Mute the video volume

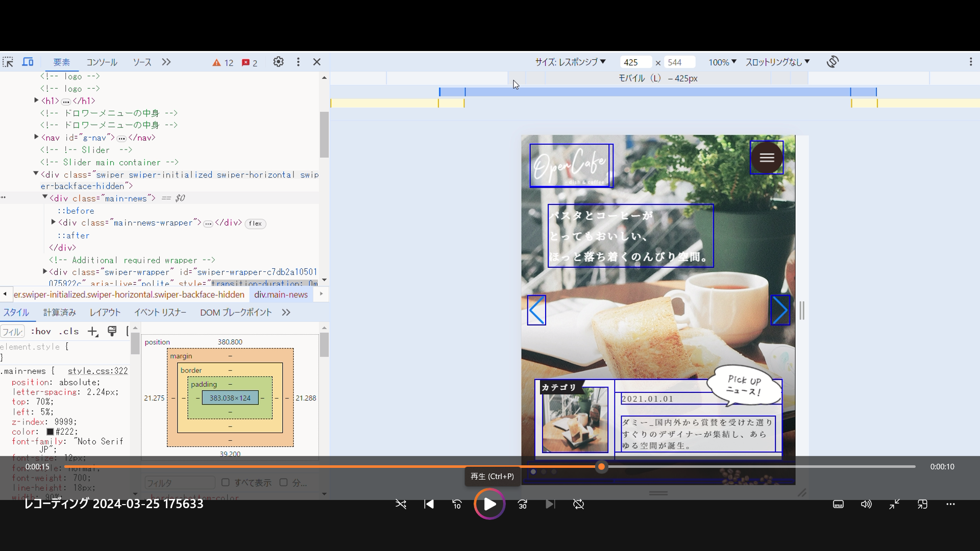(x=866, y=504)
